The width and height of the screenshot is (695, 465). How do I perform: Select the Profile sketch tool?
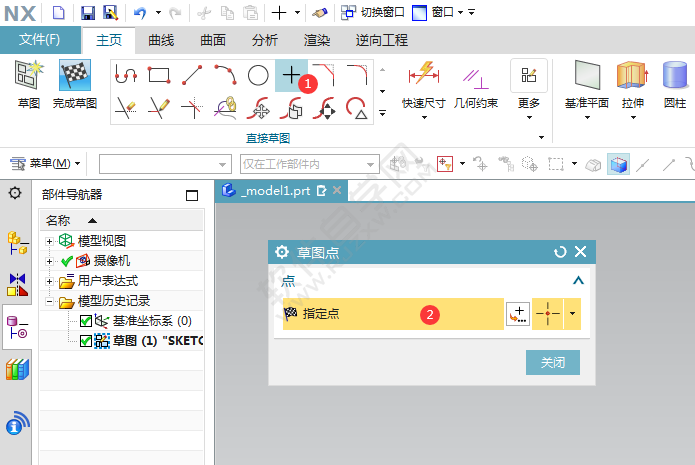(x=126, y=74)
